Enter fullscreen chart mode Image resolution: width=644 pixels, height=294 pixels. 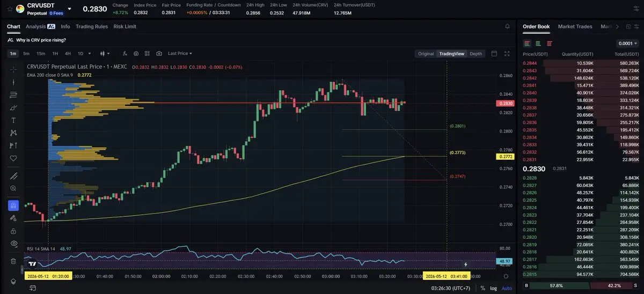[x=508, y=54]
